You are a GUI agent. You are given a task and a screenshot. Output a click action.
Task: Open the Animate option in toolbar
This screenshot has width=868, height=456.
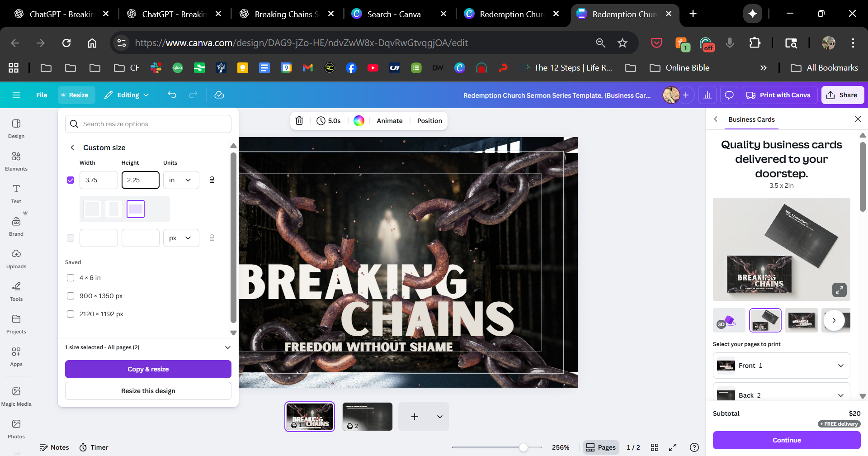(x=389, y=121)
